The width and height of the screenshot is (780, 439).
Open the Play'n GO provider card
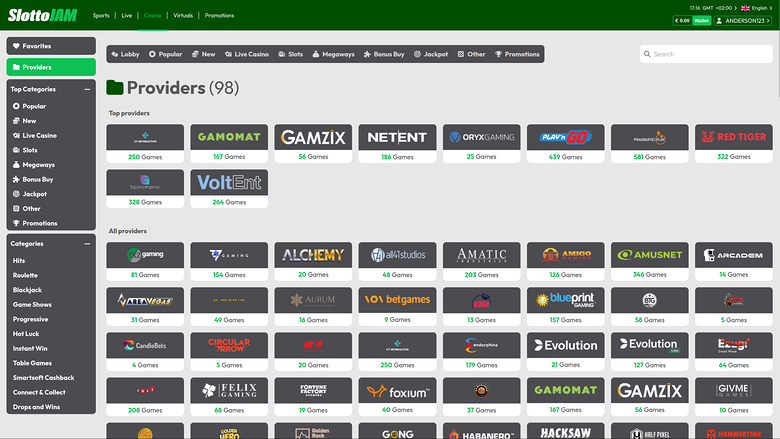(x=566, y=144)
